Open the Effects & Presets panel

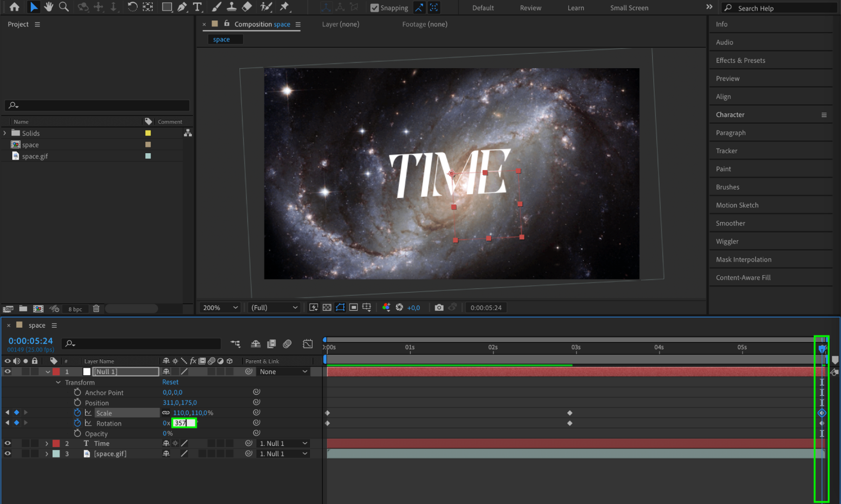(740, 60)
